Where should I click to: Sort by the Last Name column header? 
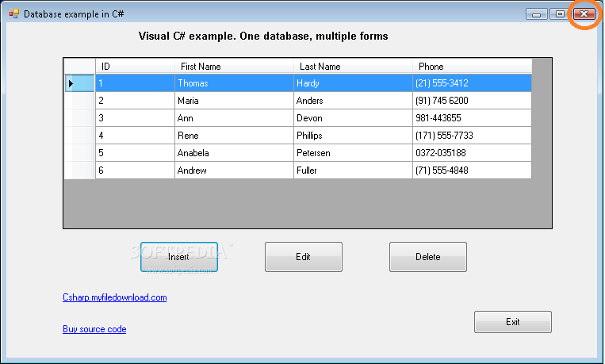(x=353, y=67)
